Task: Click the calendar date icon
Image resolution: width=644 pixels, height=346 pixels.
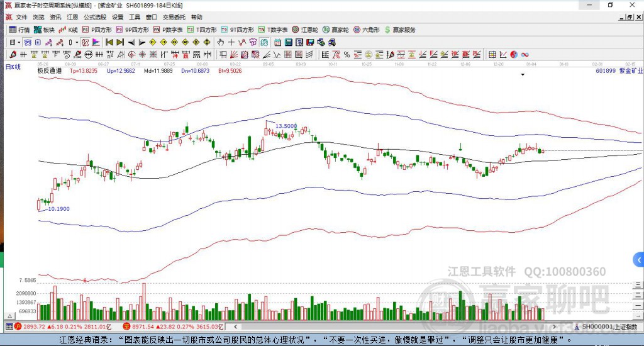Action: click(x=277, y=42)
